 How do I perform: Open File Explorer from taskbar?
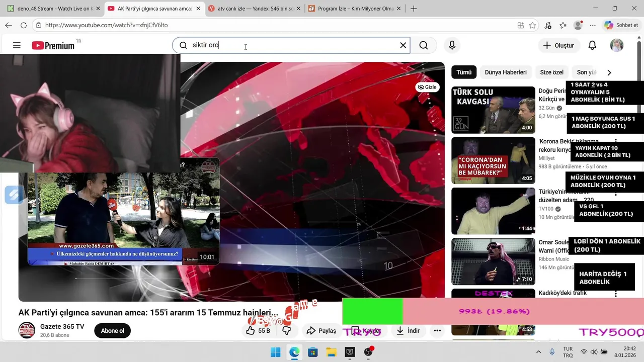pyautogui.click(x=331, y=352)
